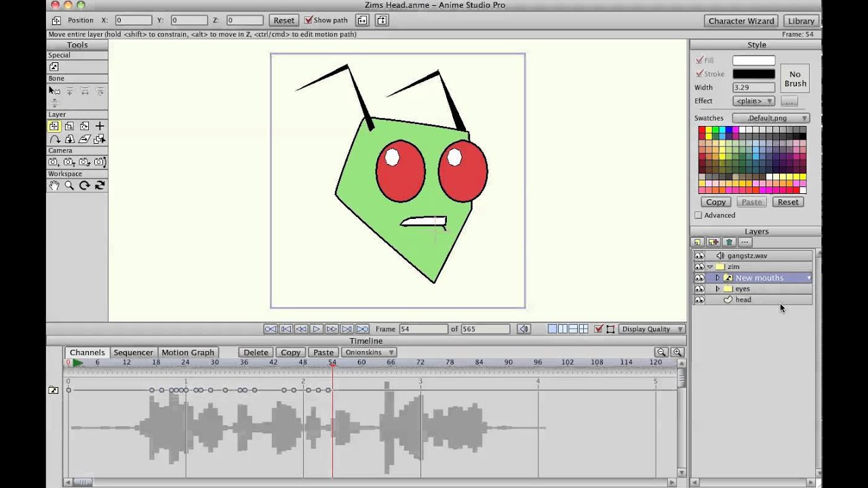The height and width of the screenshot is (488, 868).
Task: Select the Track Camera tool
Action: [54, 162]
